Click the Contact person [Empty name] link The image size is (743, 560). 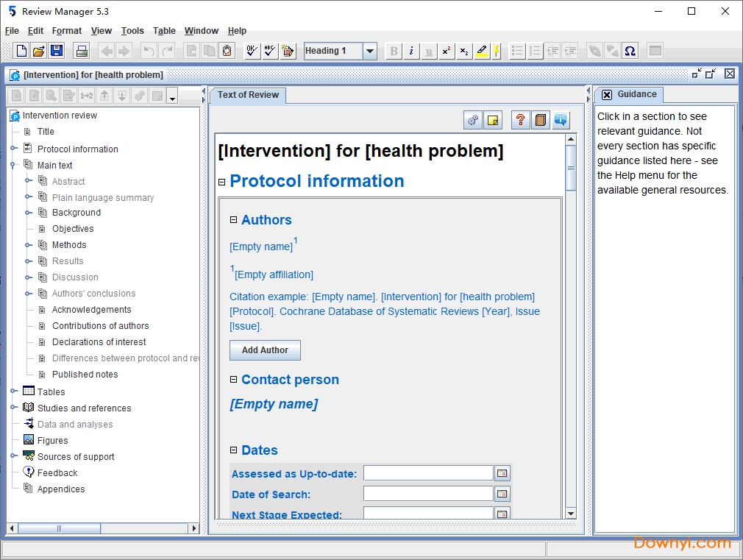274,404
